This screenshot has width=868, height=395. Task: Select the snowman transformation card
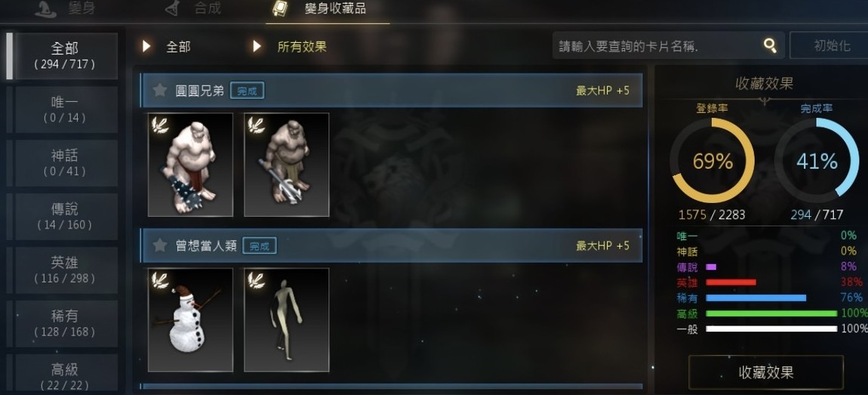coord(190,320)
